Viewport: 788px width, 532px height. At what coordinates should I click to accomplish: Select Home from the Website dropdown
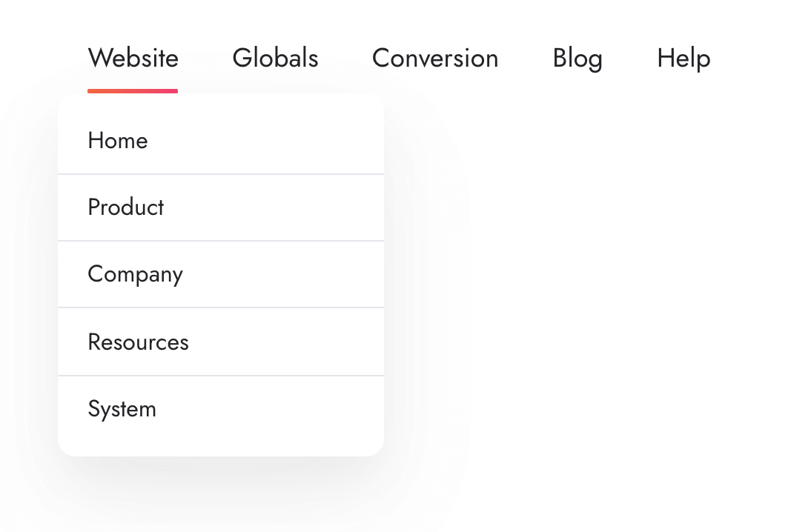(x=118, y=141)
